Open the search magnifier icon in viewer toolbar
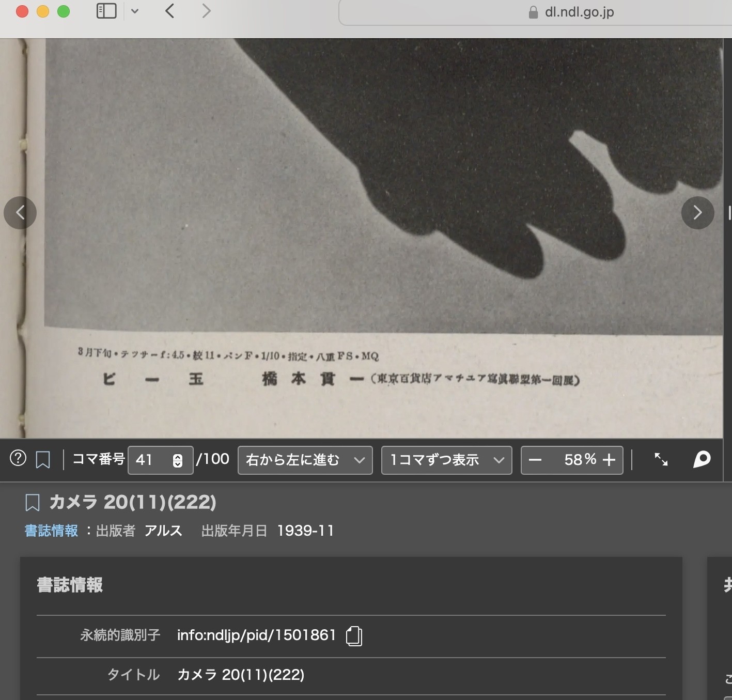This screenshot has width=732, height=700. (702, 459)
